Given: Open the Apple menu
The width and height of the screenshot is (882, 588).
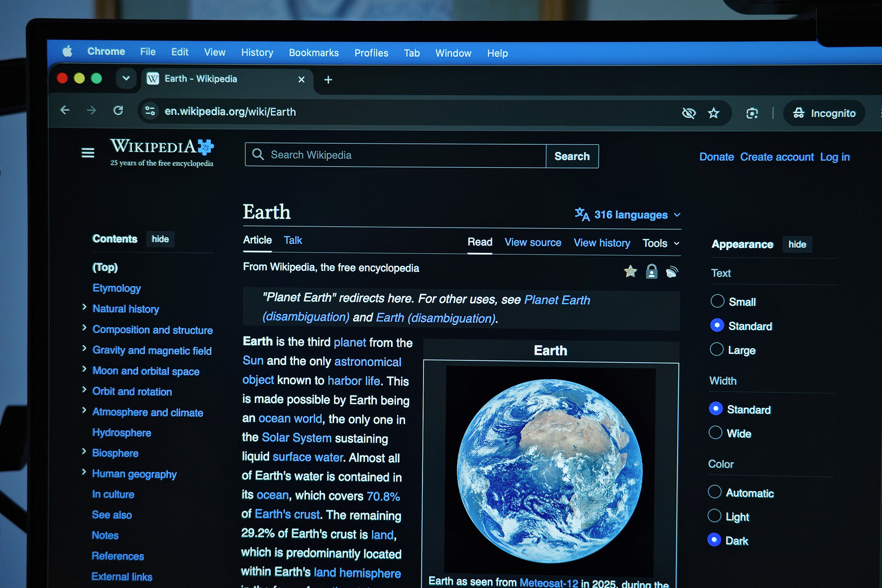Looking at the screenshot, I should 68,51.
